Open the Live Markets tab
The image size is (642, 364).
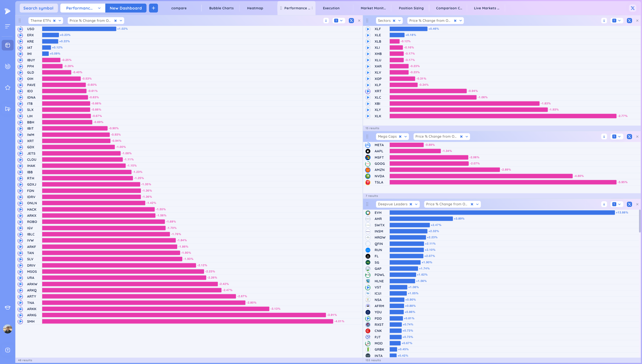(x=486, y=8)
